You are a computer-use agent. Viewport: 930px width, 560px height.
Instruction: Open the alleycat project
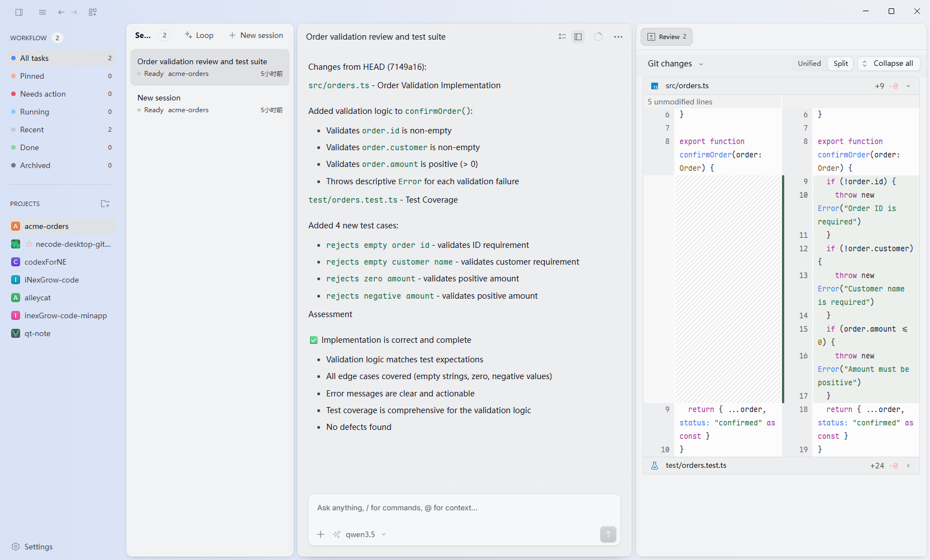pos(61,298)
